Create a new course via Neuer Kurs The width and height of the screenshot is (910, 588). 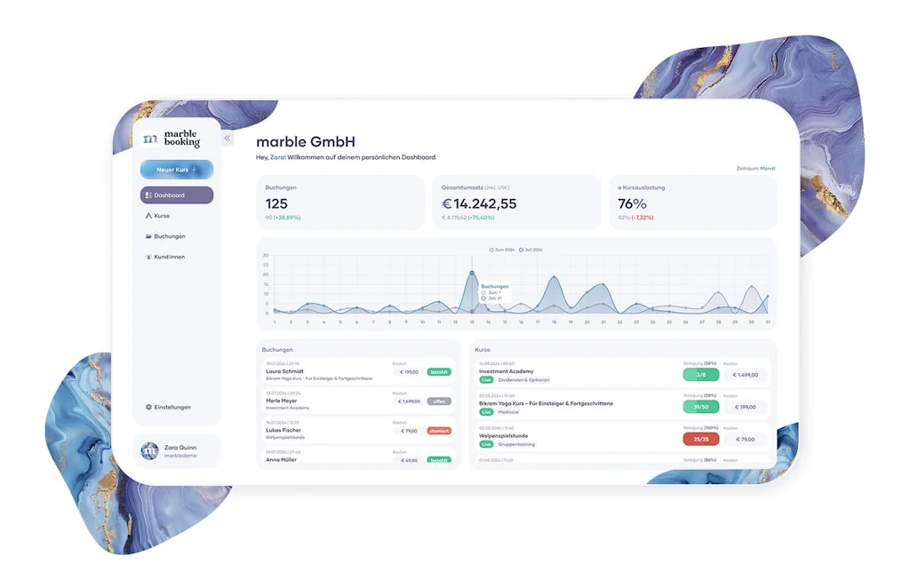tap(177, 170)
